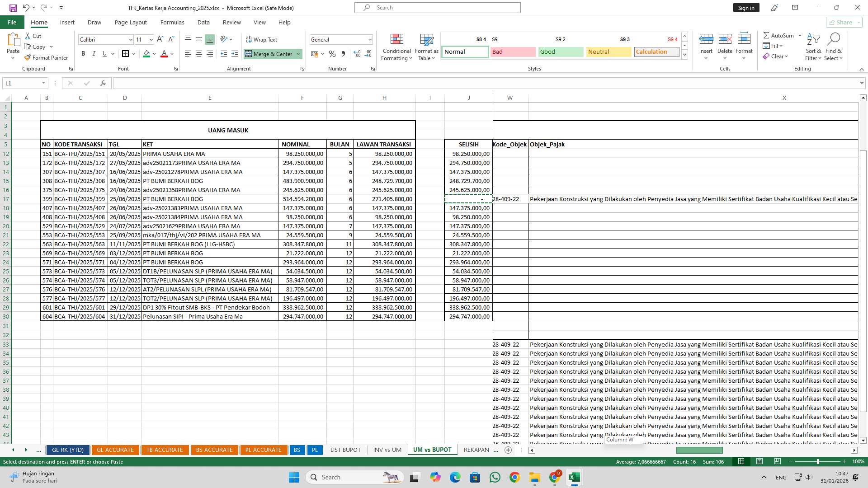Open the Name Box dropdown arrow
This screenshot has width=868, height=488.
click(43, 83)
